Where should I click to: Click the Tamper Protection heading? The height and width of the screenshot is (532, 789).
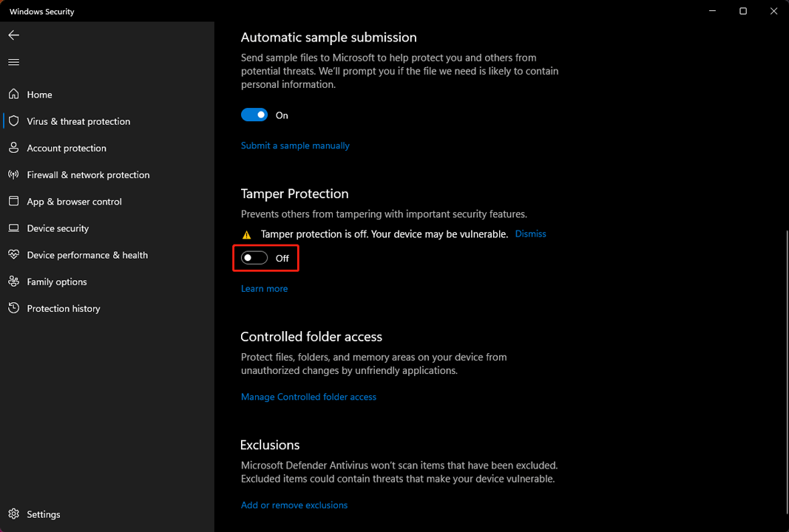coord(294,194)
